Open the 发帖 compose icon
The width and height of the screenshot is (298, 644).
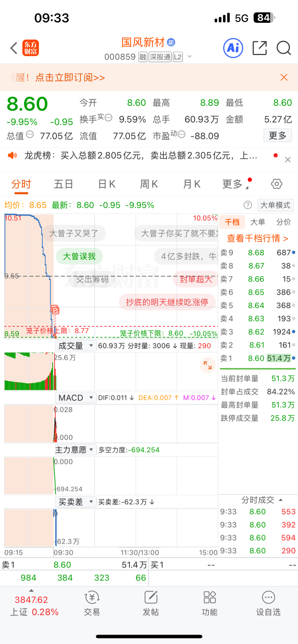151,598
